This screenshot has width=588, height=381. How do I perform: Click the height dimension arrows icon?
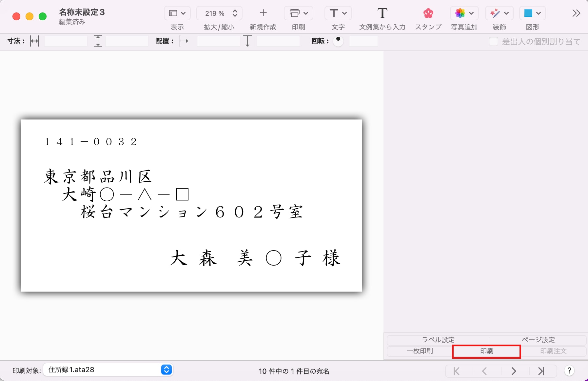coord(98,41)
